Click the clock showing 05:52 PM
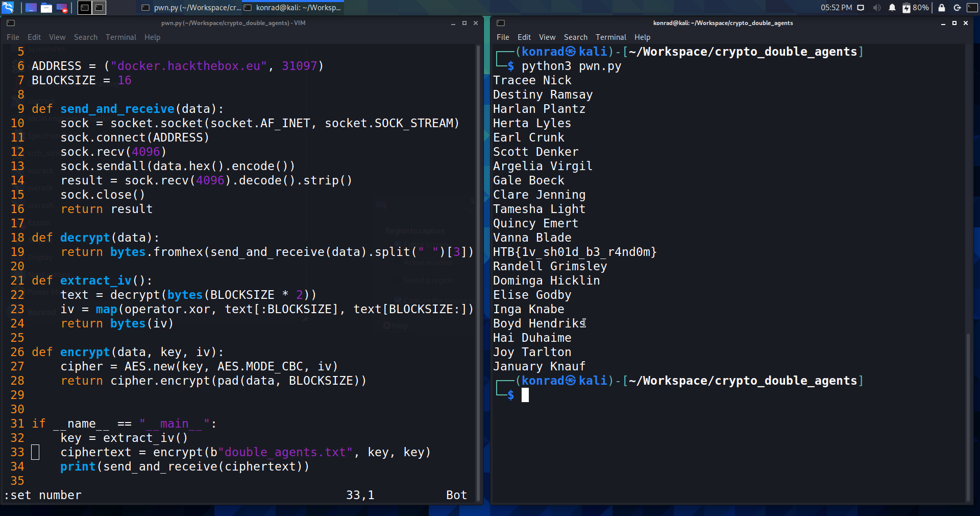The image size is (980, 516). [x=836, y=8]
